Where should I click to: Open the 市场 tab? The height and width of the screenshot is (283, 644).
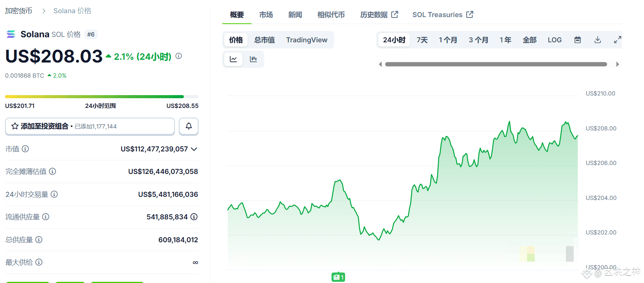tap(266, 15)
